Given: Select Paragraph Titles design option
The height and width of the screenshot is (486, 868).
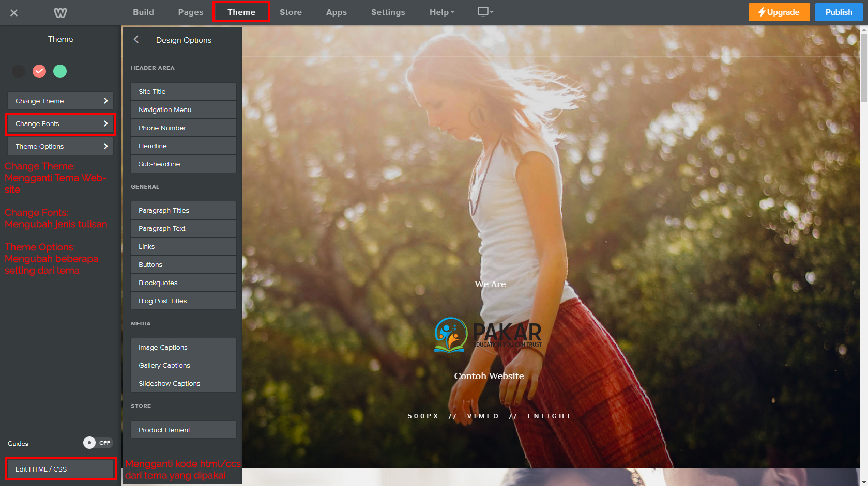Looking at the screenshot, I should 184,210.
